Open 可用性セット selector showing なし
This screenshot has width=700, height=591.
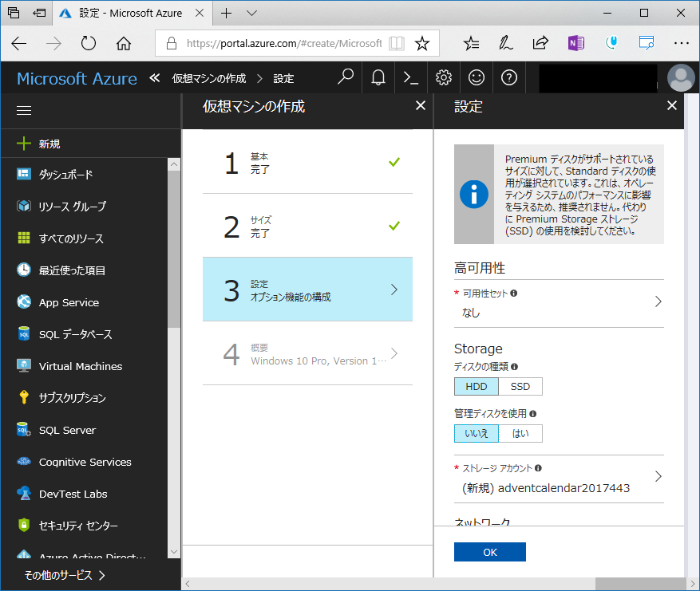pos(559,303)
